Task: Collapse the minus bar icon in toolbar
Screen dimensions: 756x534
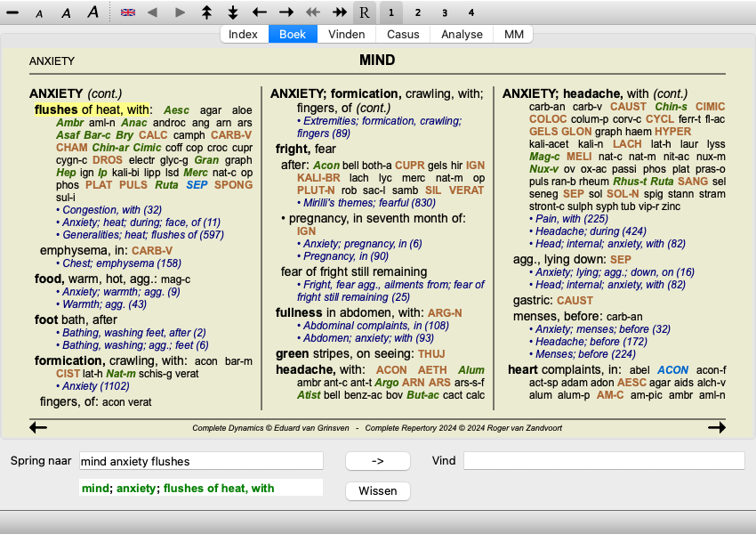Action: tap(12, 12)
